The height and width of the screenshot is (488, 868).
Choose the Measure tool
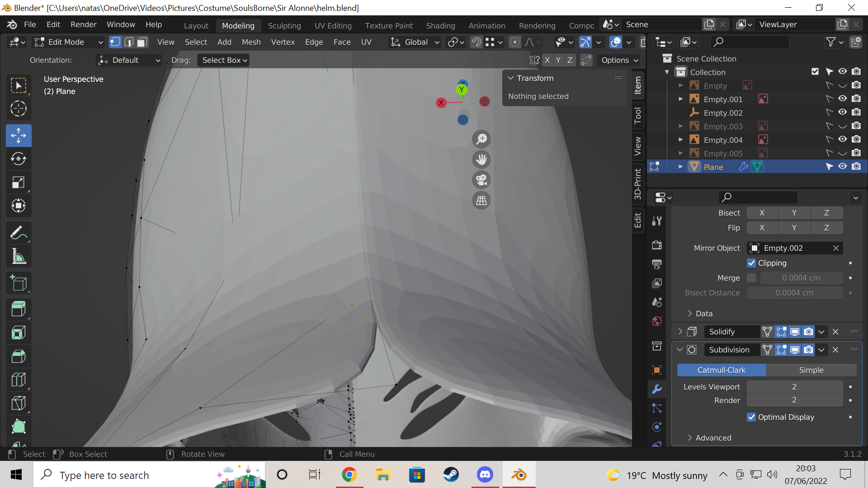pyautogui.click(x=18, y=257)
